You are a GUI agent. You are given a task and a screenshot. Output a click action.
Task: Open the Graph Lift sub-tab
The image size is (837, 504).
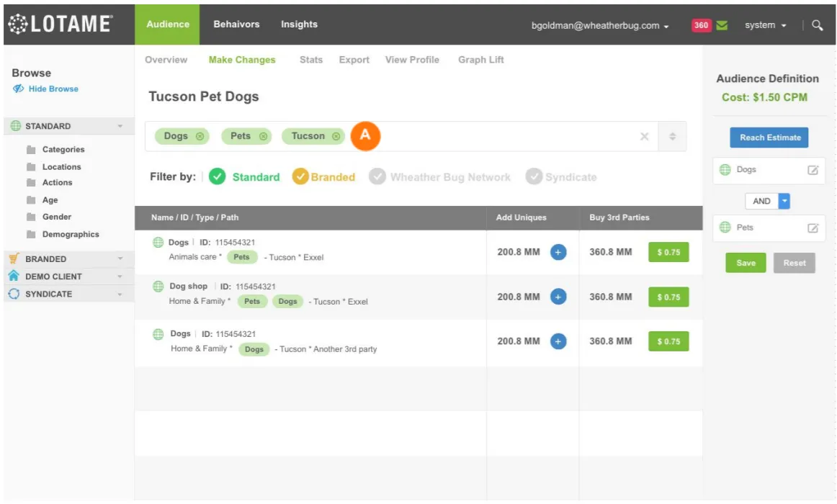point(480,60)
